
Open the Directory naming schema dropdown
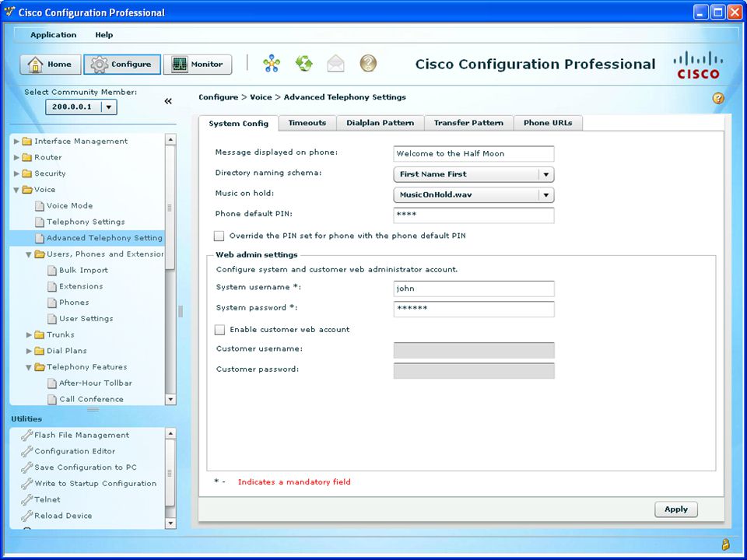click(474, 174)
